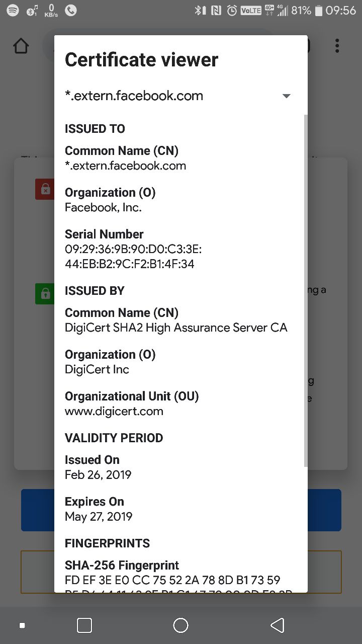The height and width of the screenshot is (644, 362).
Task: Select the 'May 27, 2019' expiry date
Action: click(99, 516)
